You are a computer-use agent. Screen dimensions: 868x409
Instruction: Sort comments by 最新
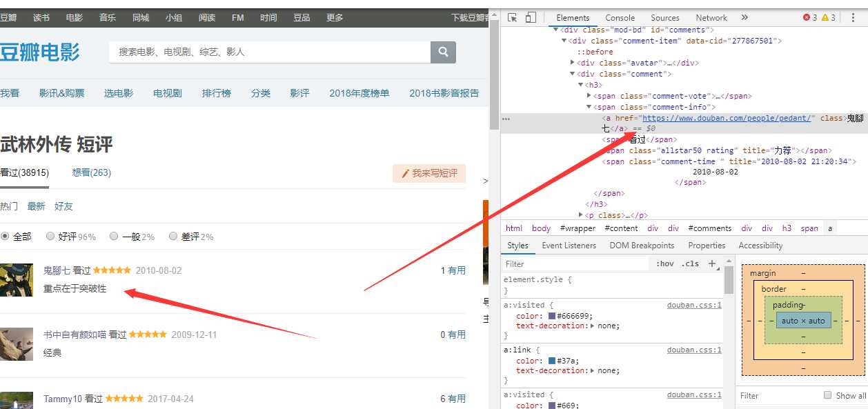[x=36, y=206]
